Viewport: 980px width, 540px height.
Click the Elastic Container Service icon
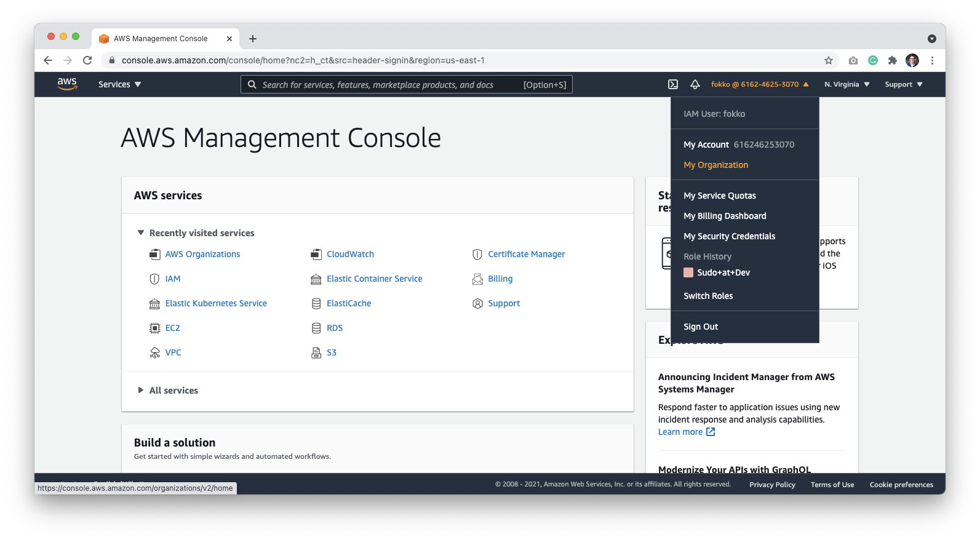(x=316, y=279)
